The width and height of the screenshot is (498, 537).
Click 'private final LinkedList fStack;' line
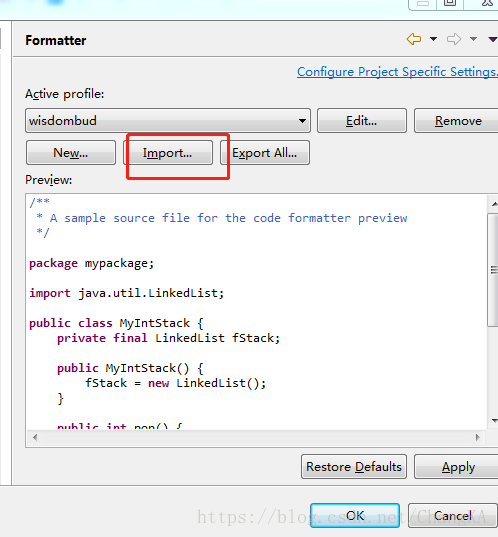click(x=169, y=338)
